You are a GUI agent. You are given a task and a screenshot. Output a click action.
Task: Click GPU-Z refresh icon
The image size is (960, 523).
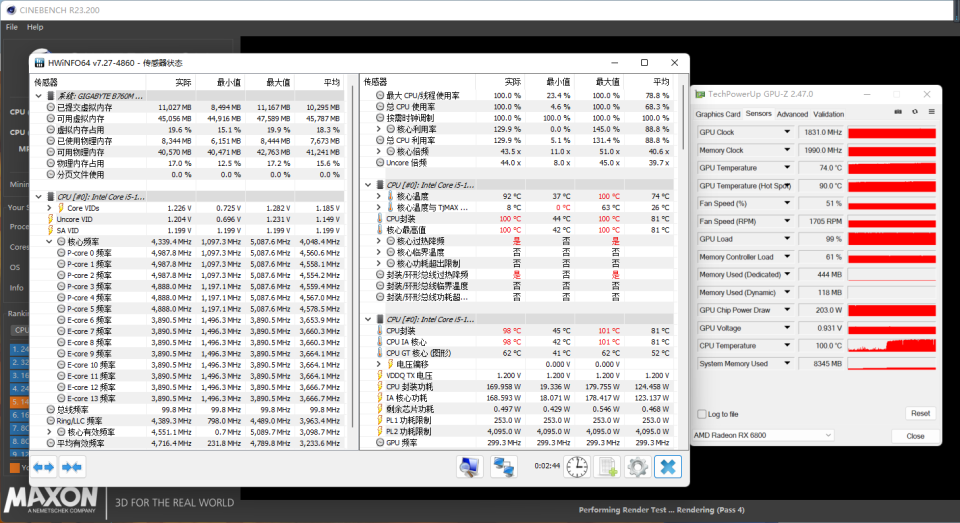coord(914,113)
